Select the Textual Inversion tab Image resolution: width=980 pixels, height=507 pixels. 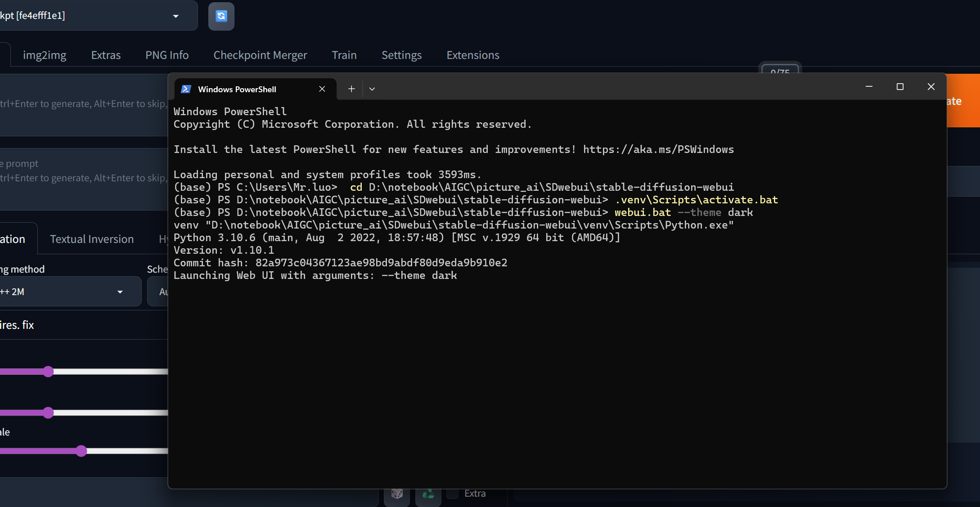tap(91, 239)
